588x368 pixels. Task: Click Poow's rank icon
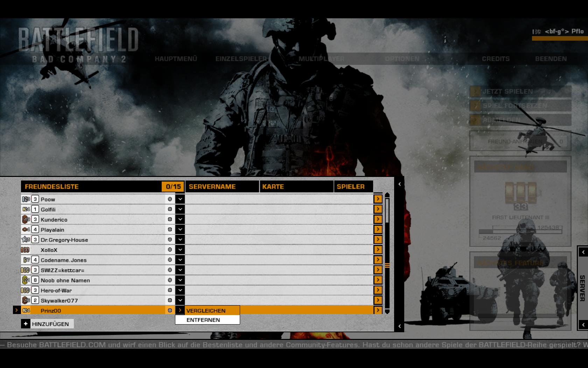[26, 199]
